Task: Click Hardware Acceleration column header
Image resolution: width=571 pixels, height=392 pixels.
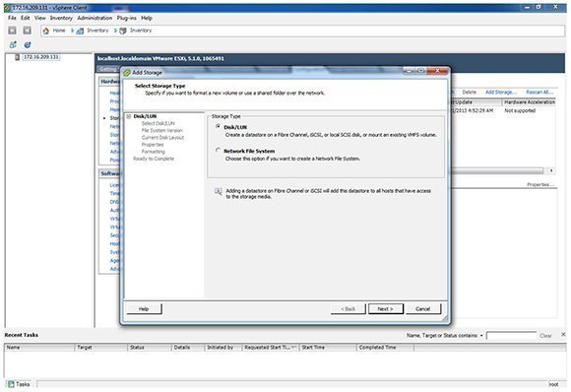Action: click(x=530, y=102)
